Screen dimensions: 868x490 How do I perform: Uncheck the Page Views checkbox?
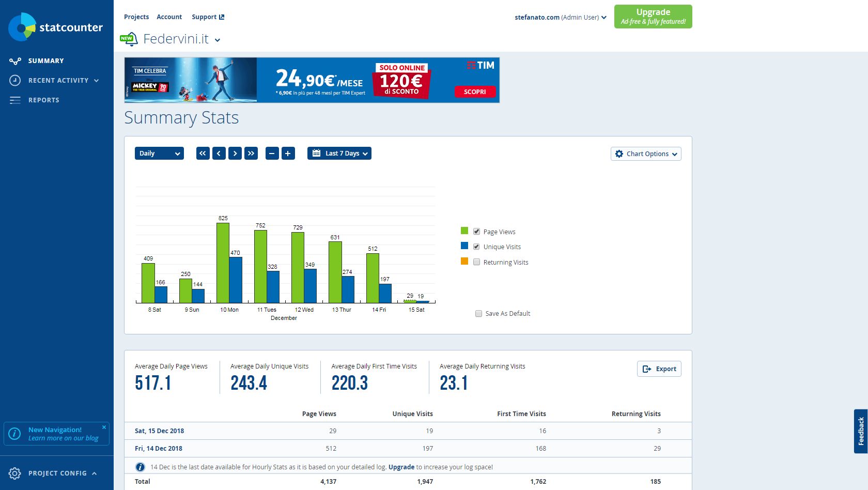point(476,232)
